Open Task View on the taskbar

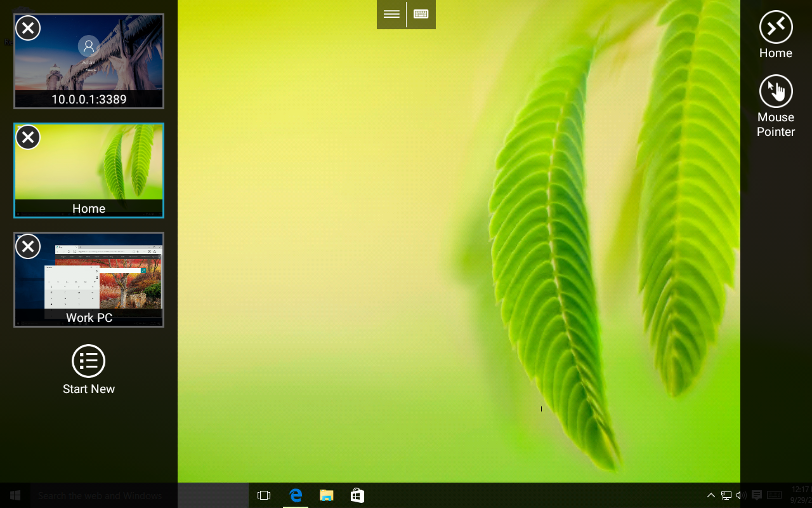tap(264, 495)
